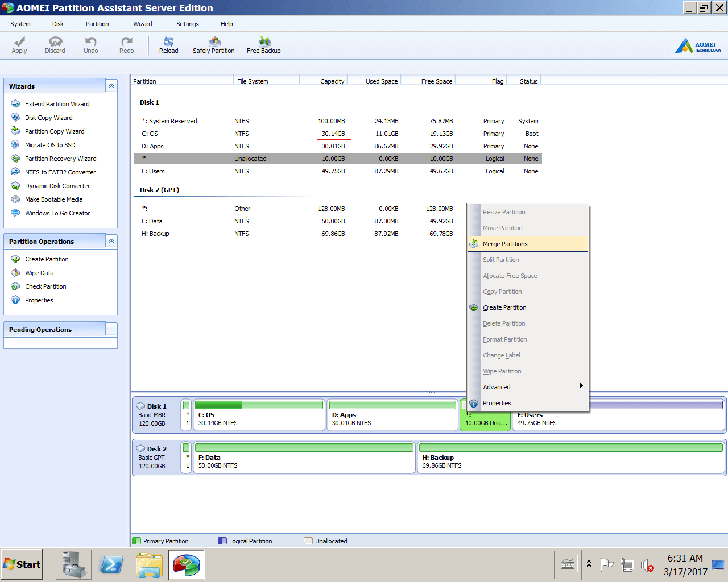Sort by Capacity column header
The height and width of the screenshot is (582, 728).
tap(323, 81)
